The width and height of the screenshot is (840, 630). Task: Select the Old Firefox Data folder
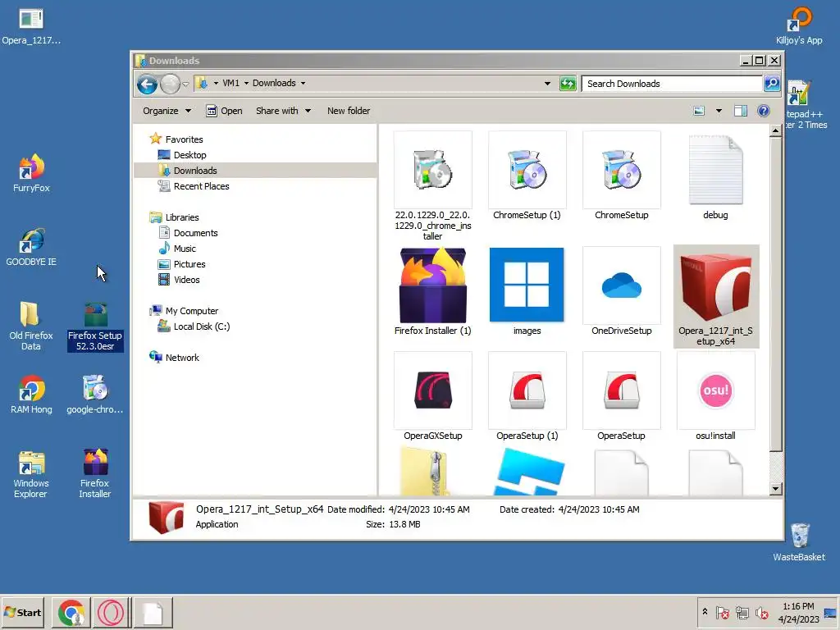(31, 326)
